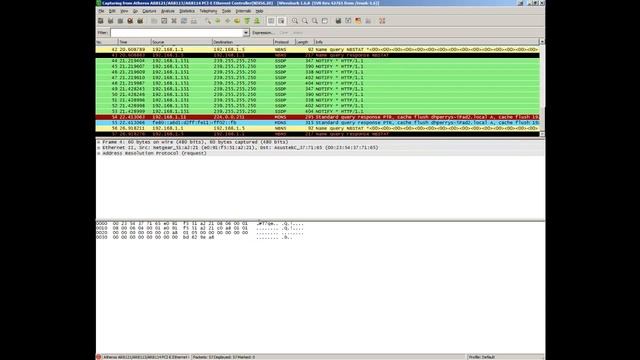This screenshot has width=640, height=360.
Task: Sort by the Destination column header
Action: click(242, 42)
